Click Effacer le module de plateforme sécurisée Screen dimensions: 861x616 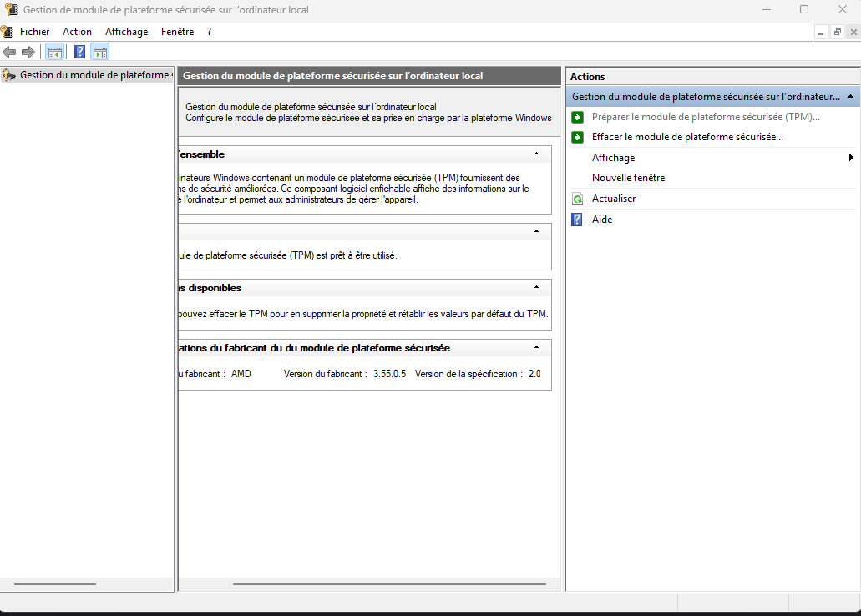[687, 137]
